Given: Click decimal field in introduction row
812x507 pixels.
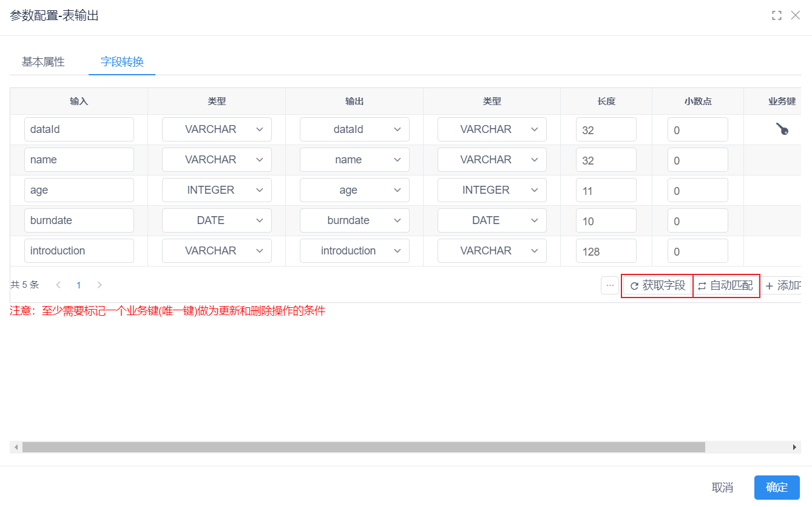Looking at the screenshot, I should click(x=698, y=251).
